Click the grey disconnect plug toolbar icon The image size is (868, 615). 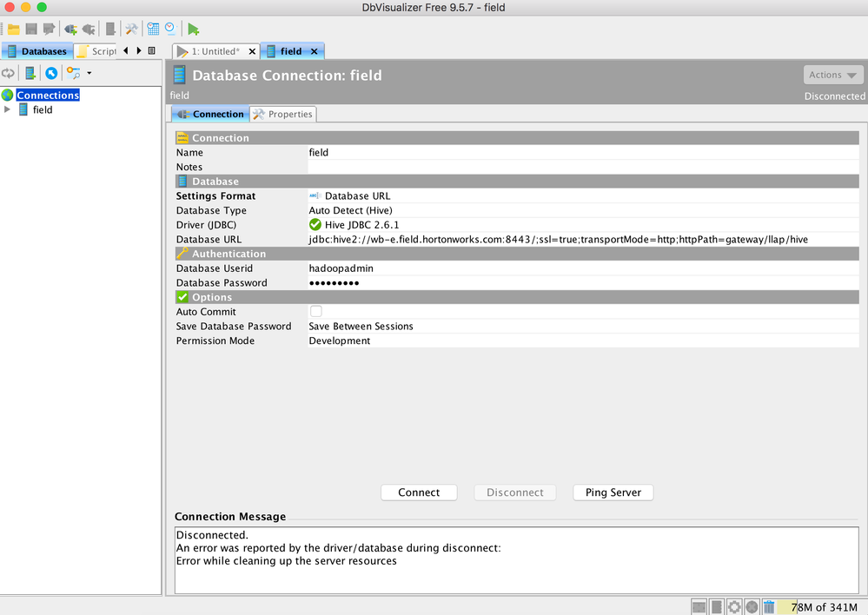[x=89, y=30]
